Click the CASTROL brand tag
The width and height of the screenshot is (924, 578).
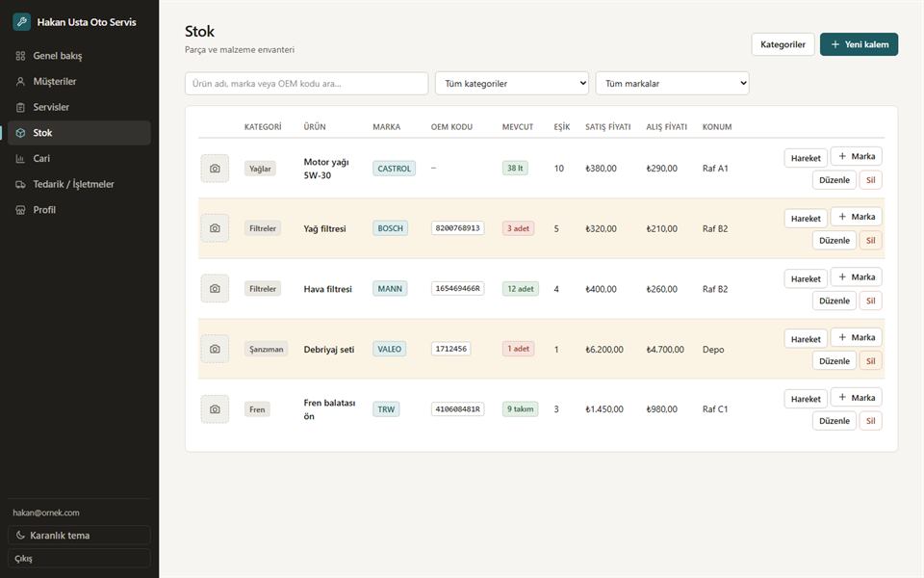(x=394, y=169)
